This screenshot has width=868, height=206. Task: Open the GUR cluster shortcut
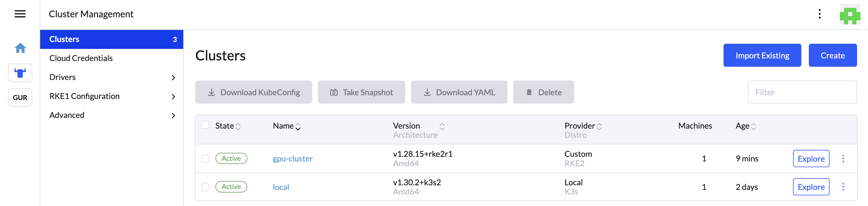pos(20,98)
